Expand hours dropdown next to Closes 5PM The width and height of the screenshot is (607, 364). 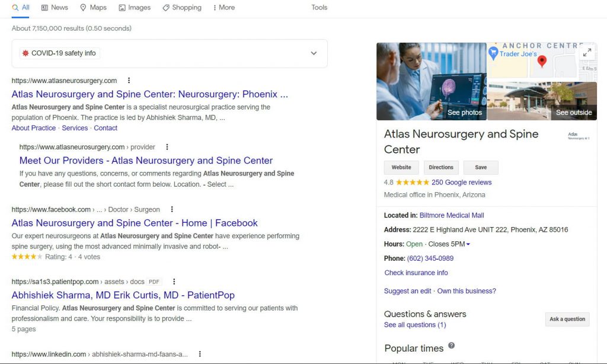pos(468,244)
